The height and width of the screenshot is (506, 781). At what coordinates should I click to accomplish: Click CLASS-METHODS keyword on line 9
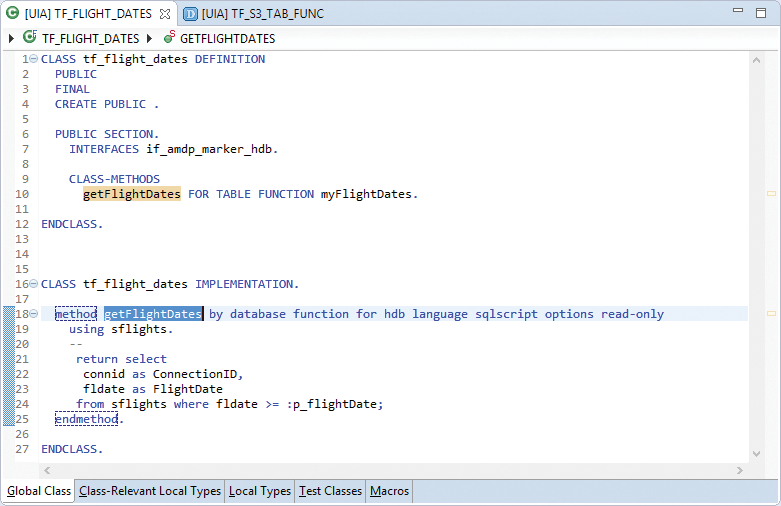115,179
